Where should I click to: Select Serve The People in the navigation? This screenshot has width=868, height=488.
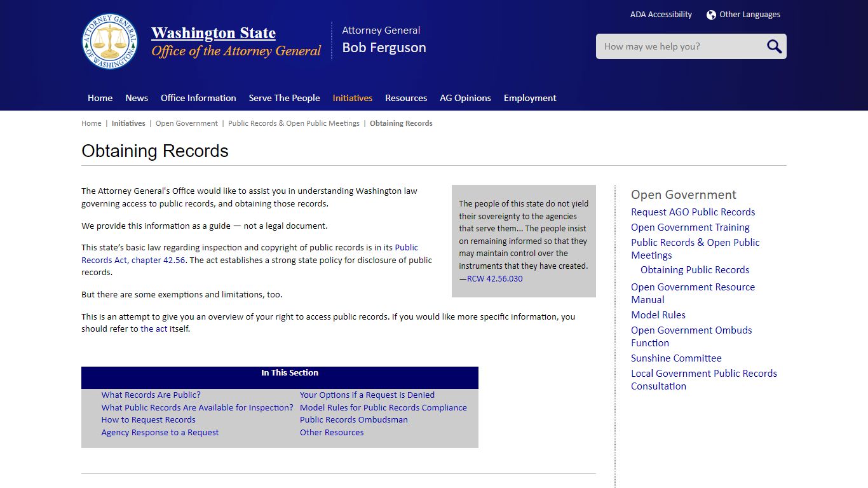284,98
